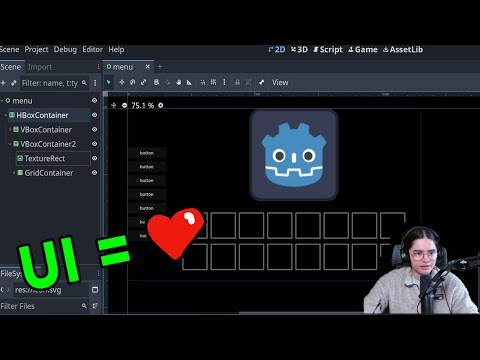Select the GridContainer node
480x360 pixels.
point(48,173)
